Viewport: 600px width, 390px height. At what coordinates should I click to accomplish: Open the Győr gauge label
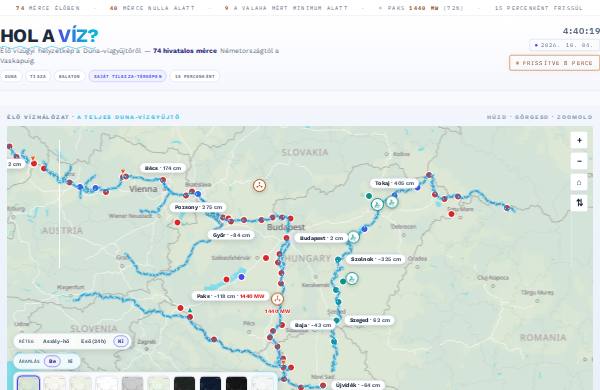pyautogui.click(x=231, y=235)
